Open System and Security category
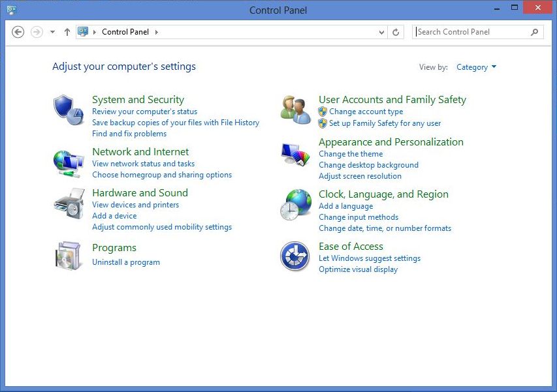 tap(138, 100)
